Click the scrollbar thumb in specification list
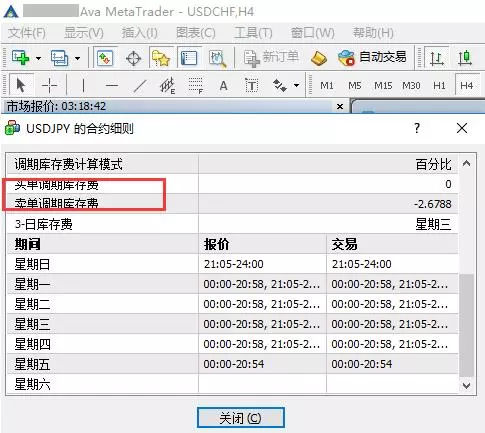The width and height of the screenshot is (485, 433). point(467,326)
